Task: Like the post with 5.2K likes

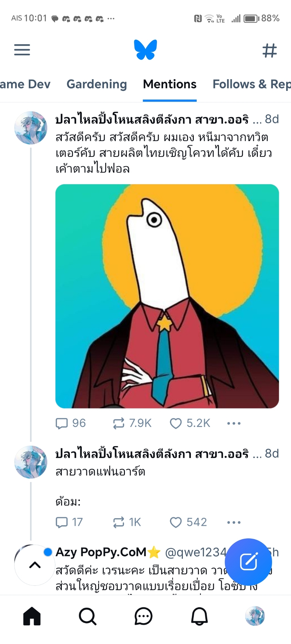Action: pyautogui.click(x=176, y=423)
